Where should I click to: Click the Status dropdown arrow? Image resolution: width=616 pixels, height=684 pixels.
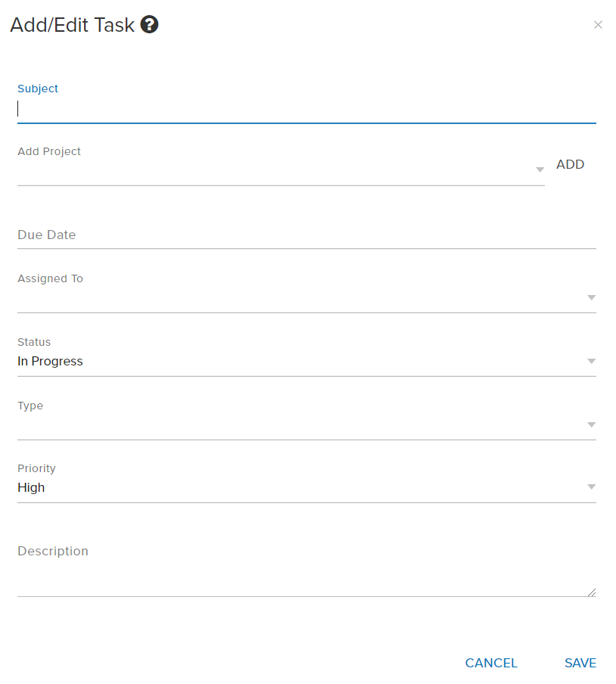591,361
